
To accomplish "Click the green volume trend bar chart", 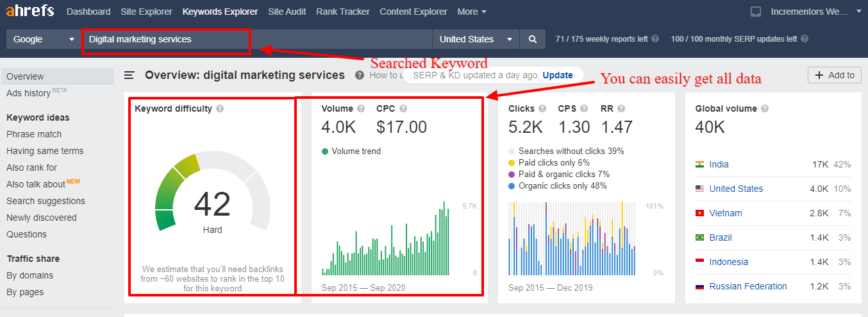I will click(x=385, y=239).
